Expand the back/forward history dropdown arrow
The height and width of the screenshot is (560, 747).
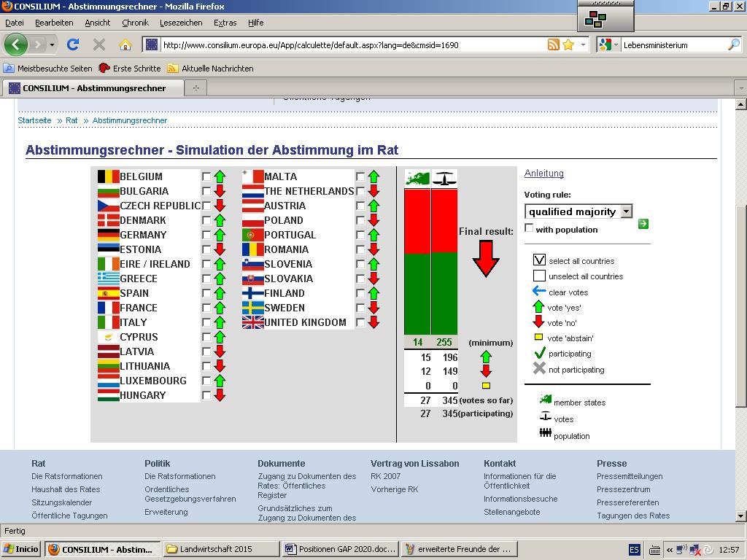point(52,44)
